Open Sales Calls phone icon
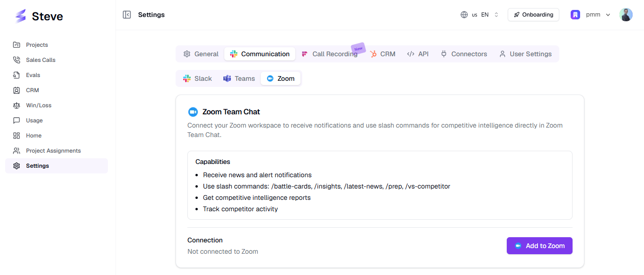This screenshot has width=644, height=275. click(x=17, y=60)
